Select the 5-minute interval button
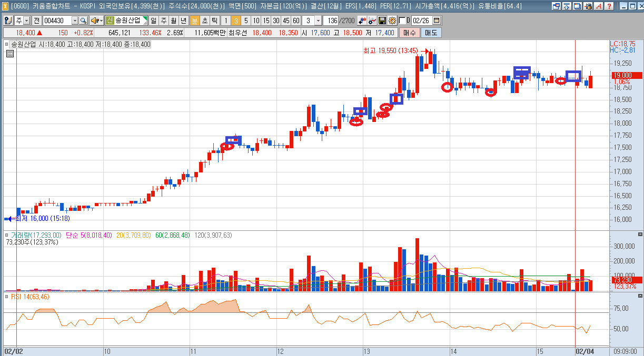 pyautogui.click(x=246, y=21)
